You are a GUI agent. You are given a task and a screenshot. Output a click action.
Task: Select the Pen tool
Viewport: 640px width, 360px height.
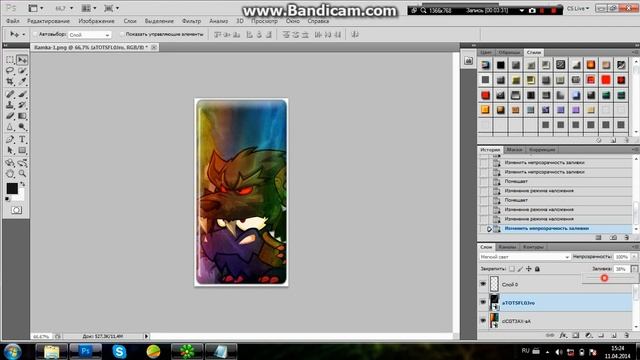tap(10, 140)
